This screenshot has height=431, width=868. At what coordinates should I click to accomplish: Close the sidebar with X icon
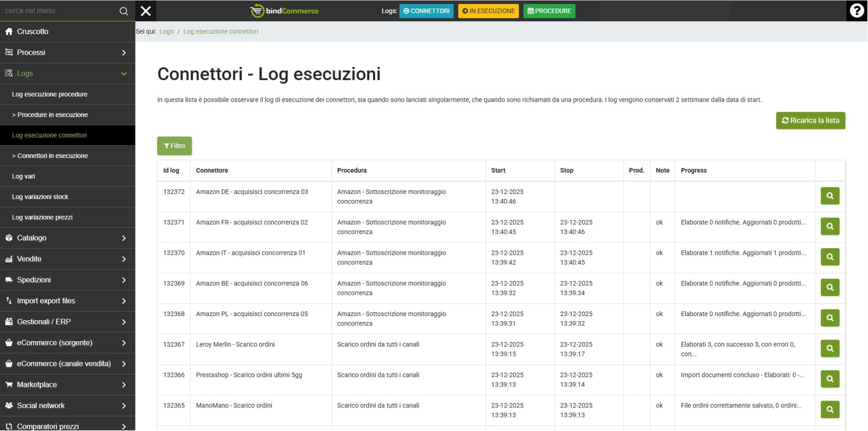click(146, 11)
